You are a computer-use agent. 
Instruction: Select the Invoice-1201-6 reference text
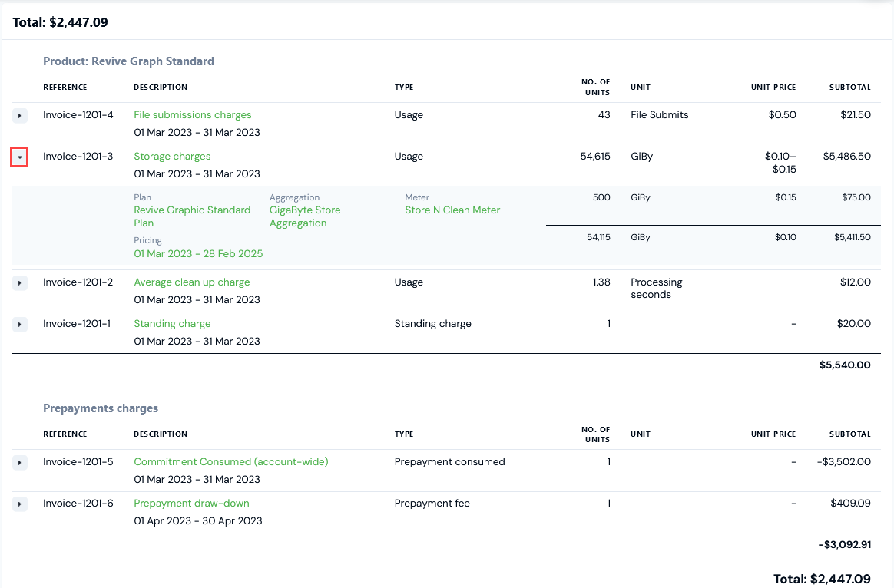pos(78,503)
